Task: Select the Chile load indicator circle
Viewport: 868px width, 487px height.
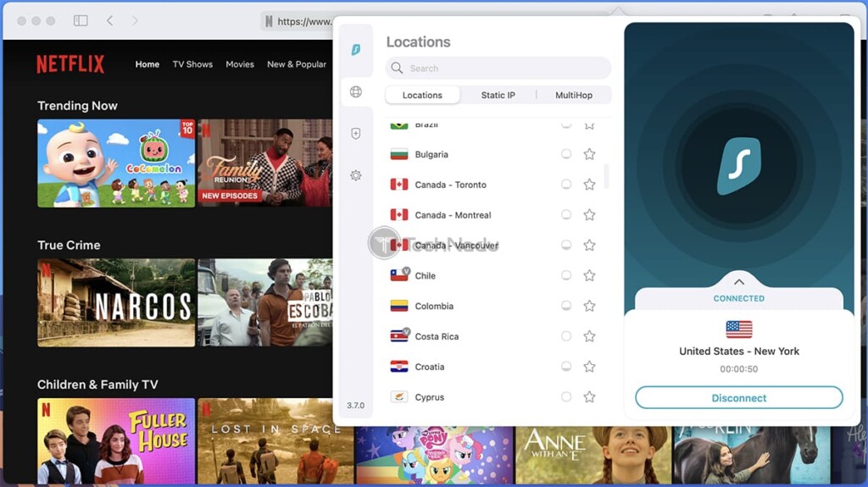Action: 565,275
